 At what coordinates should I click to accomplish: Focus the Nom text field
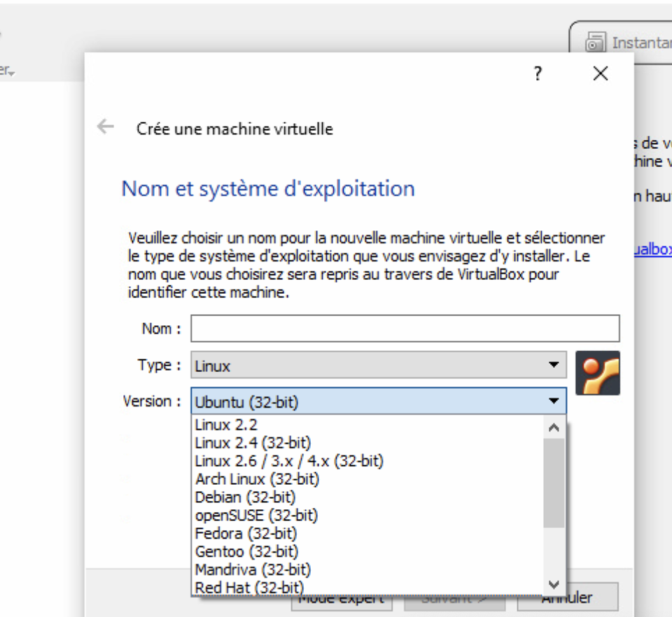click(x=405, y=328)
